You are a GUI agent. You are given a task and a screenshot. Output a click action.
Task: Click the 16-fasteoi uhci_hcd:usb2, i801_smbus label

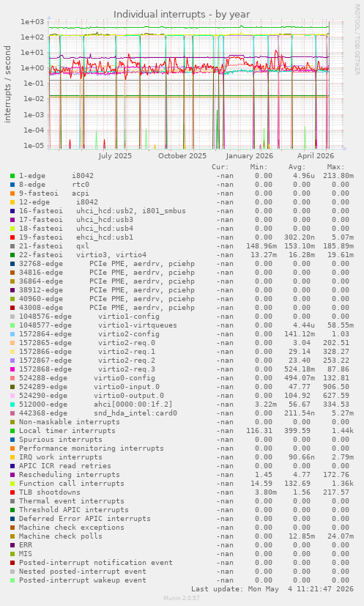coord(103,211)
